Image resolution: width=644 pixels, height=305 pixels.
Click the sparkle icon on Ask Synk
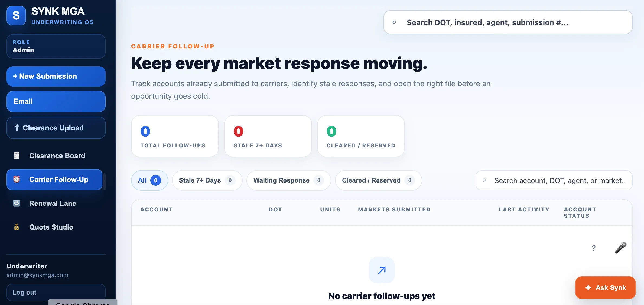click(588, 288)
